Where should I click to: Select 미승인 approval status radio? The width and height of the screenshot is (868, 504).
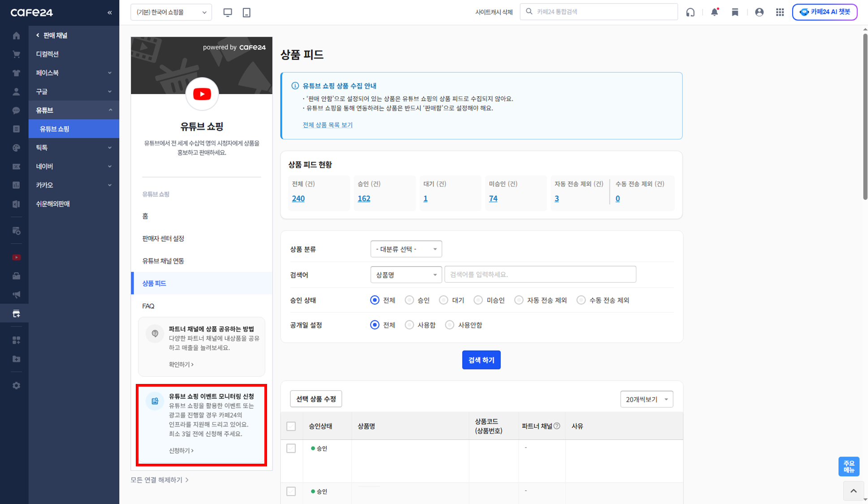(478, 300)
